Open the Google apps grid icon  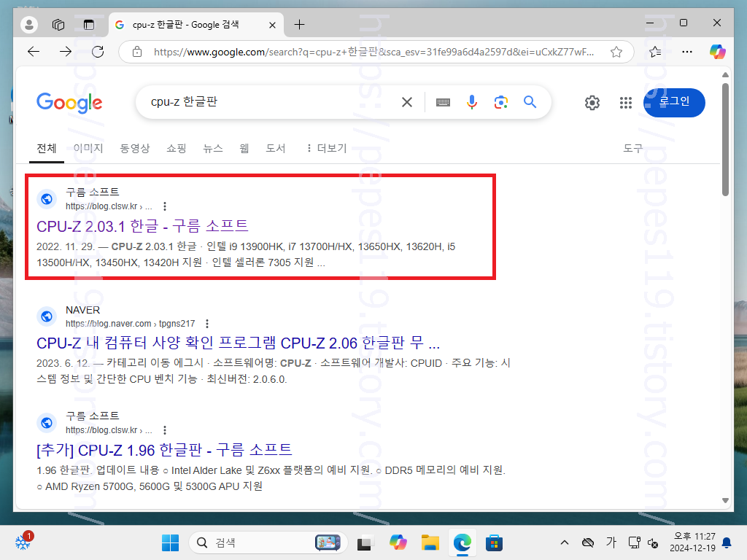pyautogui.click(x=625, y=102)
